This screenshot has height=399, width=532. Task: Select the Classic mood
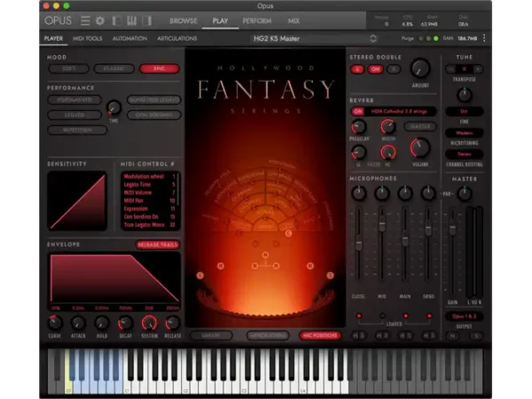click(114, 69)
